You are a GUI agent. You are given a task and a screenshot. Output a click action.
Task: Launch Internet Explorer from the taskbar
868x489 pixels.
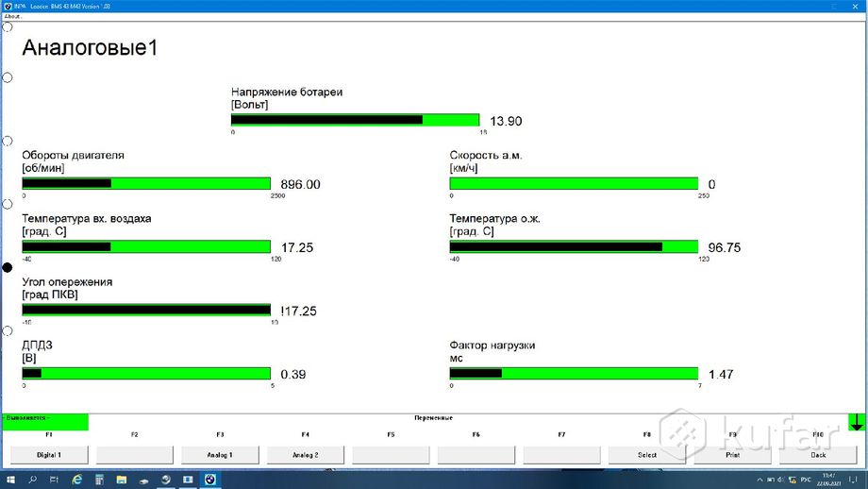click(x=77, y=480)
